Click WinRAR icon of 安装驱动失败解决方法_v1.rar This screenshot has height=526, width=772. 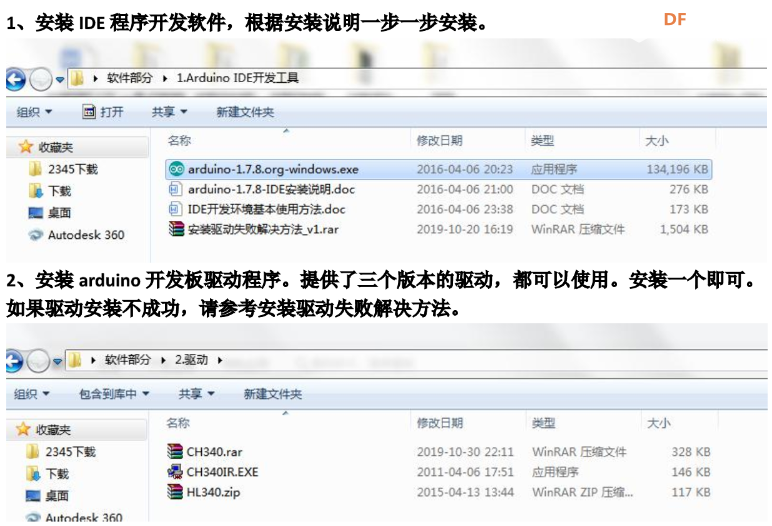(176, 229)
